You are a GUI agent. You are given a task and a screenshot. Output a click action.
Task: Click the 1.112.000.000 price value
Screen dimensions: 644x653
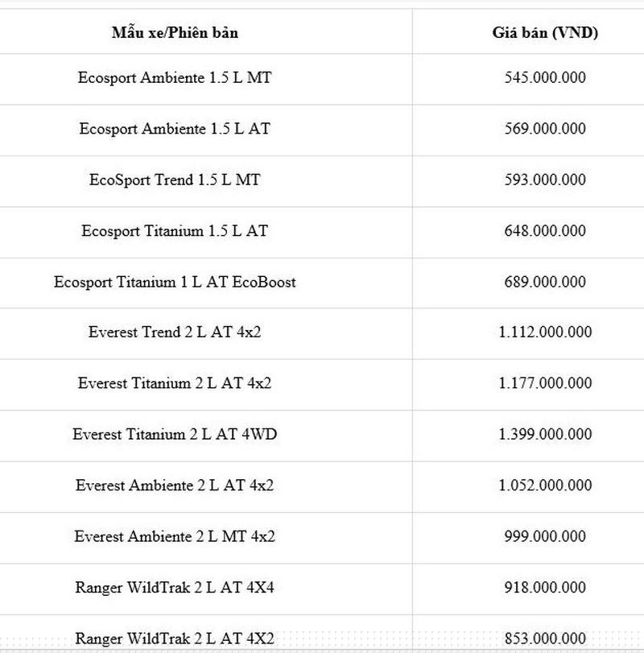(545, 333)
